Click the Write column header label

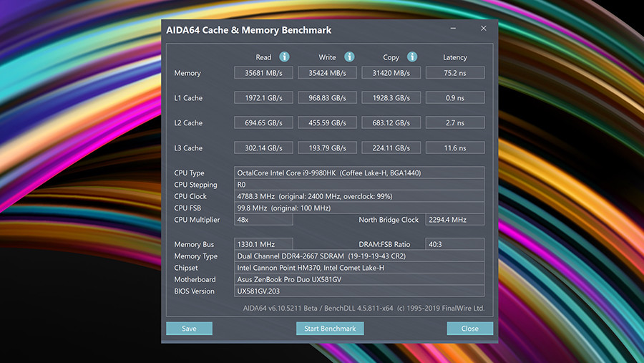pyautogui.click(x=327, y=57)
